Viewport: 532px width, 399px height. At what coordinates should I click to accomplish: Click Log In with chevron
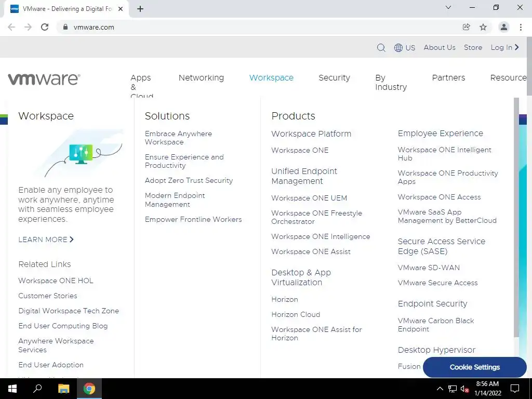[505, 47]
